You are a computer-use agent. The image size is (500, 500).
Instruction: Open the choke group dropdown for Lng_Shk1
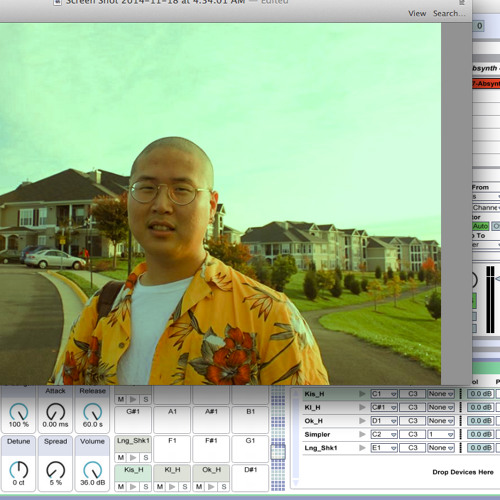click(x=441, y=448)
